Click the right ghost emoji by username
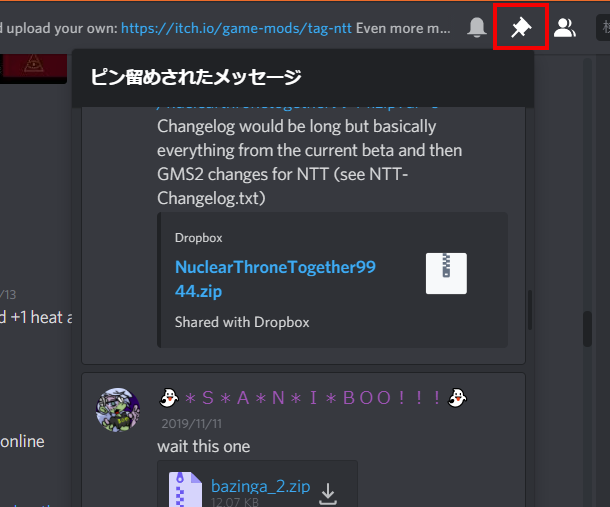This screenshot has height=507, width=610. (458, 398)
